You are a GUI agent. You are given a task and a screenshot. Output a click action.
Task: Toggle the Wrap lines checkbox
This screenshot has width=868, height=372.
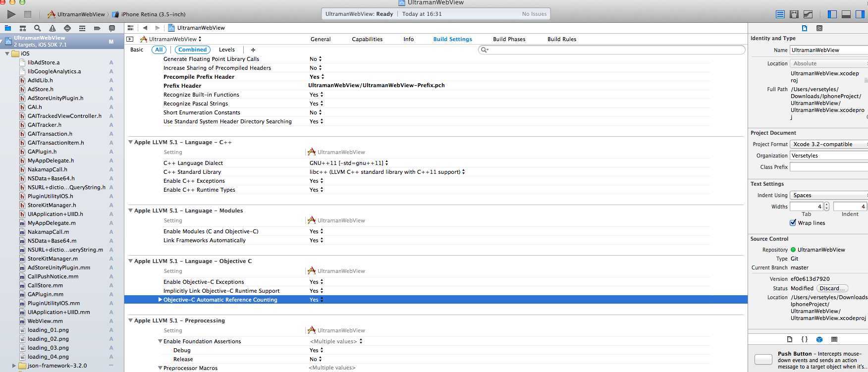(793, 223)
